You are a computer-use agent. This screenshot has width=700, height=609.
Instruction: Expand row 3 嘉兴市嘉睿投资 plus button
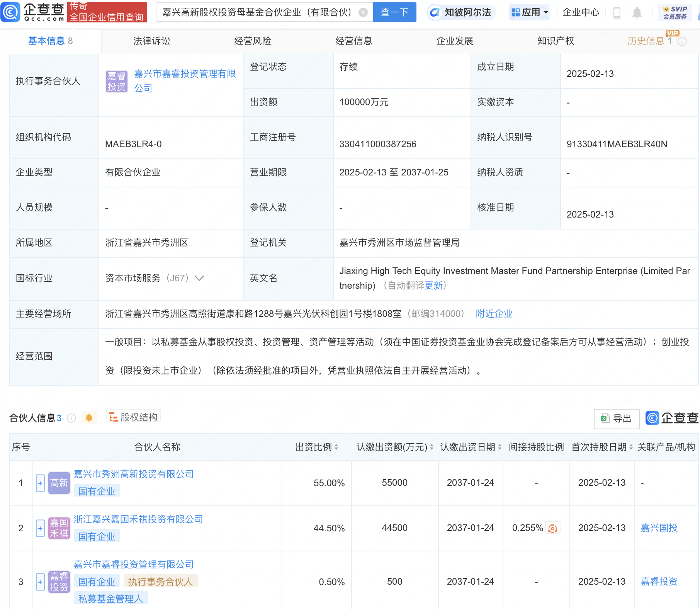(x=40, y=582)
